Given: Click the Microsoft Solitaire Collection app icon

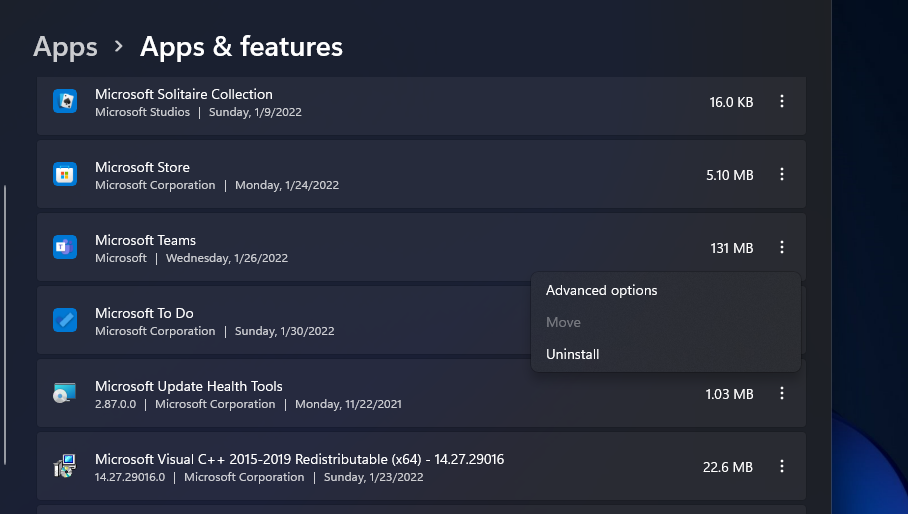Looking at the screenshot, I should point(65,101).
